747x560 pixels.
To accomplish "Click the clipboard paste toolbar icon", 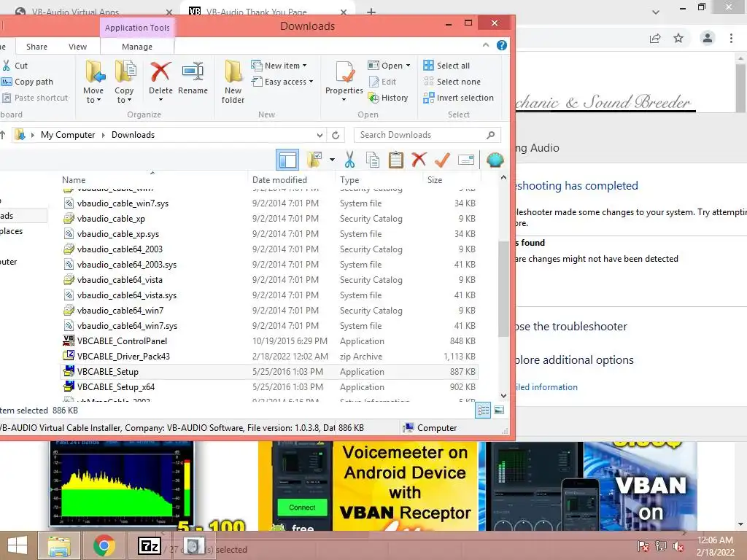I will (396, 160).
